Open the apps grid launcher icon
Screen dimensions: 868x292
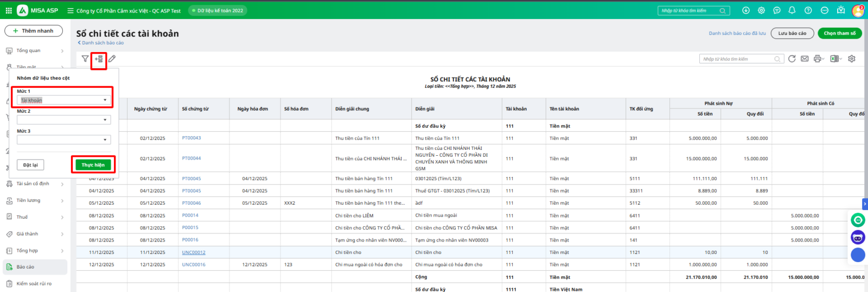[x=9, y=10]
